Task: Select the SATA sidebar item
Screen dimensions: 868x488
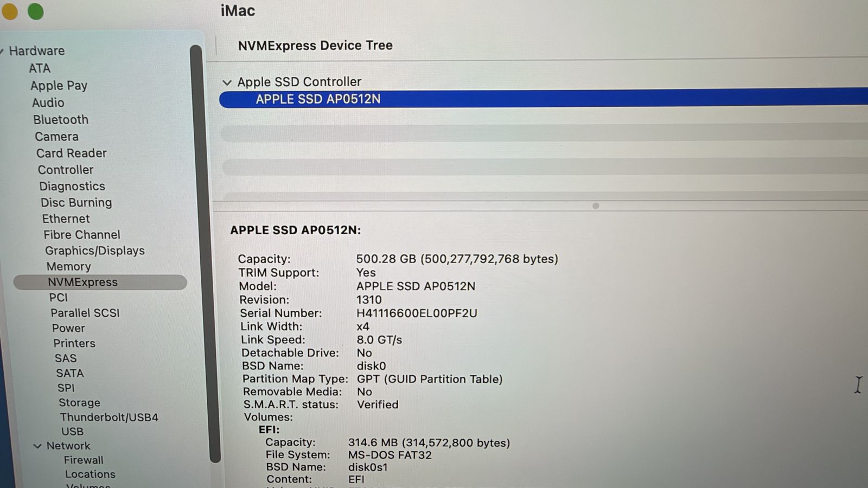Action: click(x=70, y=373)
